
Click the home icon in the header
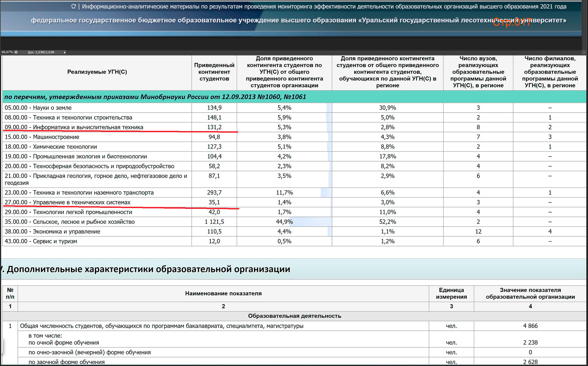pyautogui.click(x=73, y=7)
